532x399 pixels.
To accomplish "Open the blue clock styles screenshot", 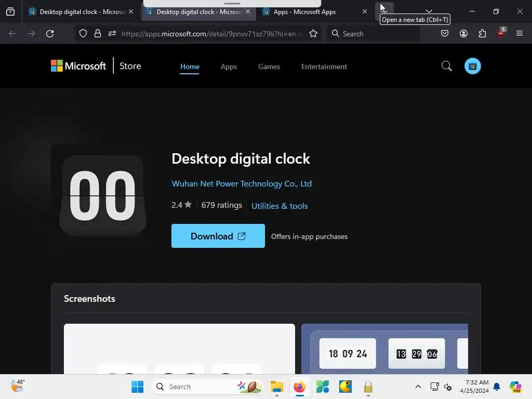I will click(x=384, y=349).
